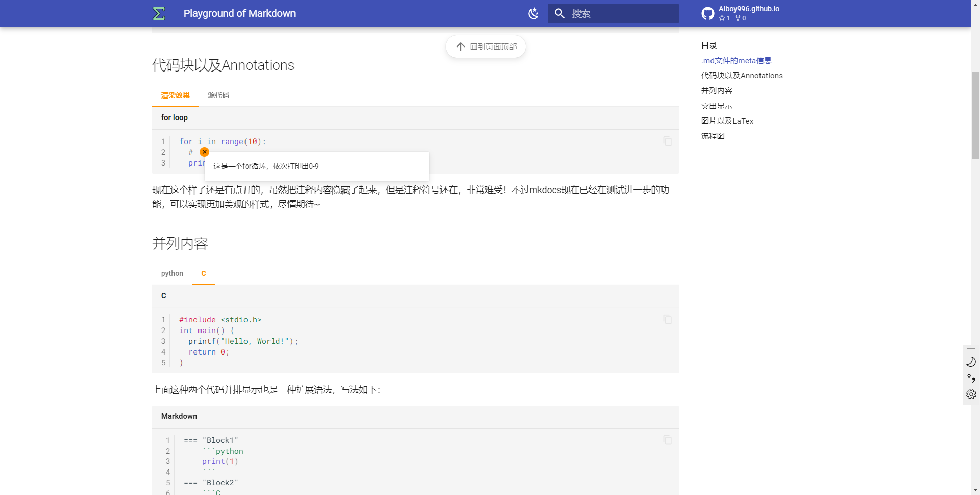Select the python tab
This screenshot has width=980, height=495.
(172, 273)
